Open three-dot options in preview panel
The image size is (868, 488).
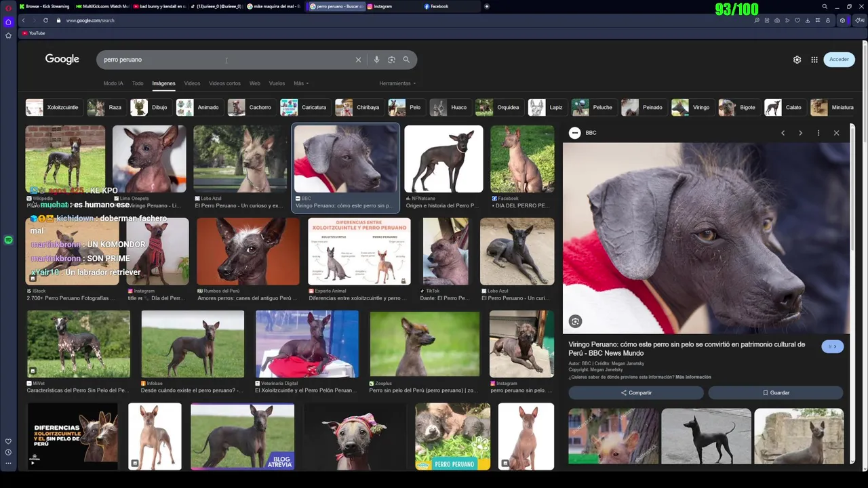(x=818, y=133)
